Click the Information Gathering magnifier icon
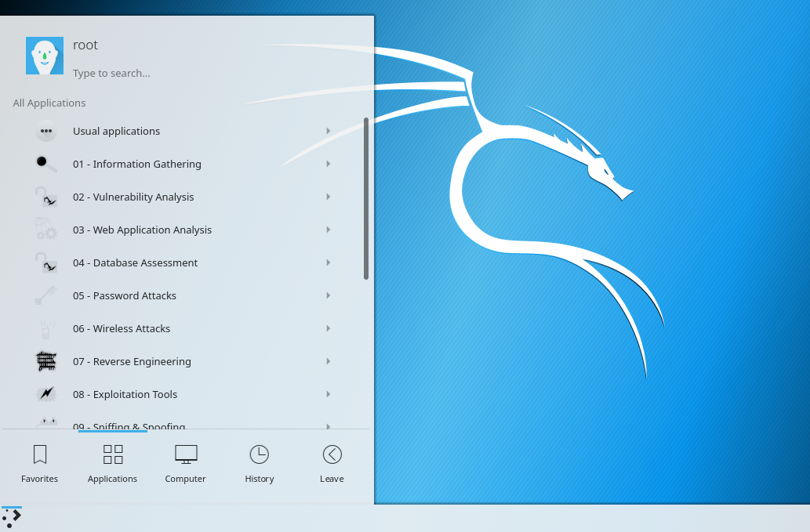 [x=46, y=164]
